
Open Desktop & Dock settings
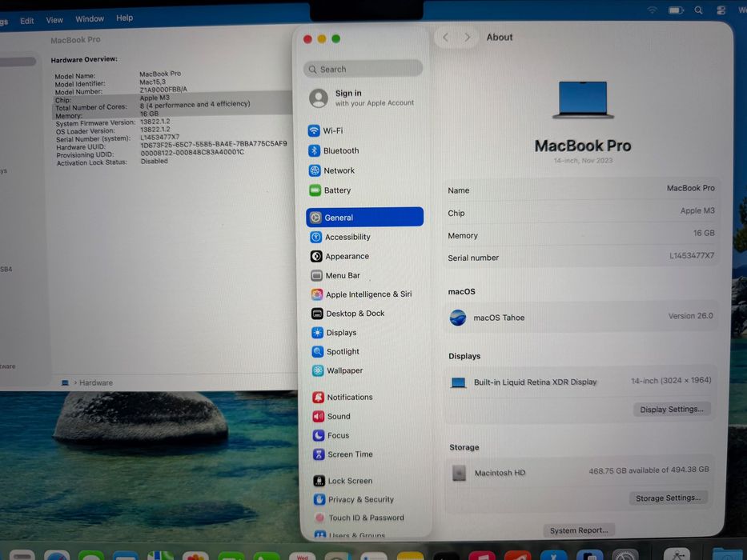point(347,314)
